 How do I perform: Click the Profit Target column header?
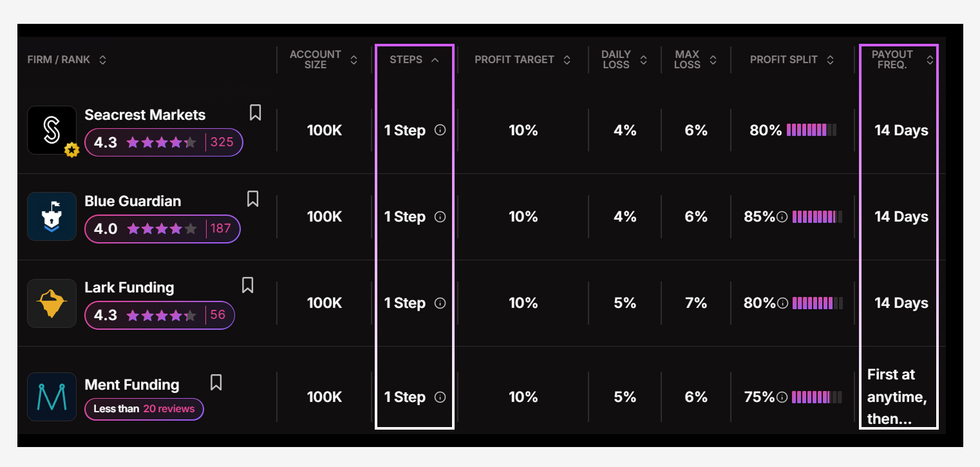(x=522, y=59)
